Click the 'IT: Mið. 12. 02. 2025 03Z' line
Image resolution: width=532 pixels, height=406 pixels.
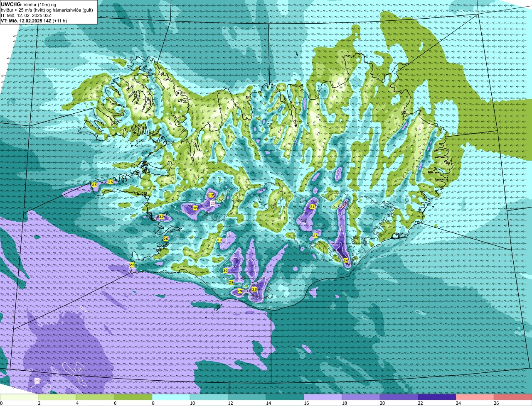pos(26,15)
